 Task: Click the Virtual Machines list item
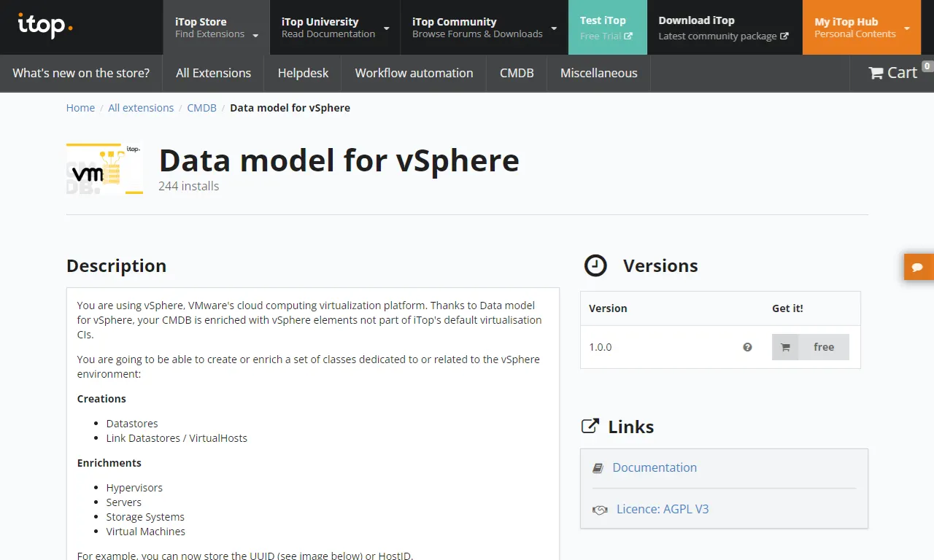click(146, 532)
